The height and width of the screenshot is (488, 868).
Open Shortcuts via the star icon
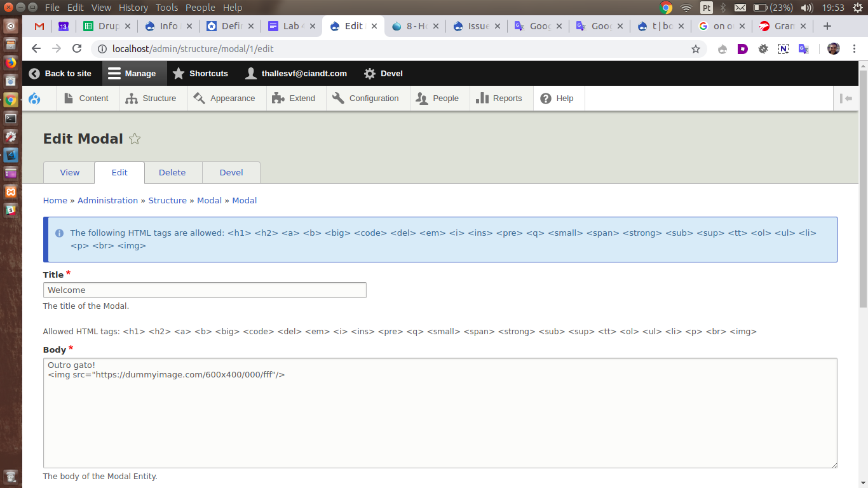(x=179, y=73)
